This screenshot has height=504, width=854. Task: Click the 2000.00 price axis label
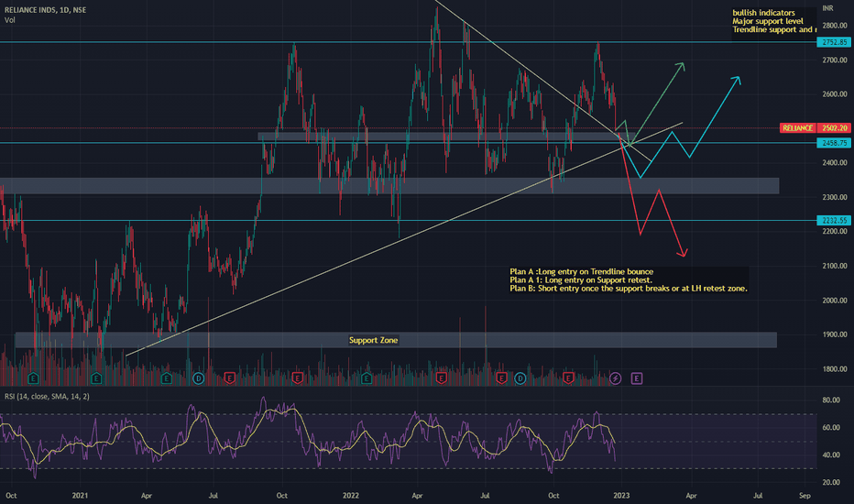(x=835, y=301)
